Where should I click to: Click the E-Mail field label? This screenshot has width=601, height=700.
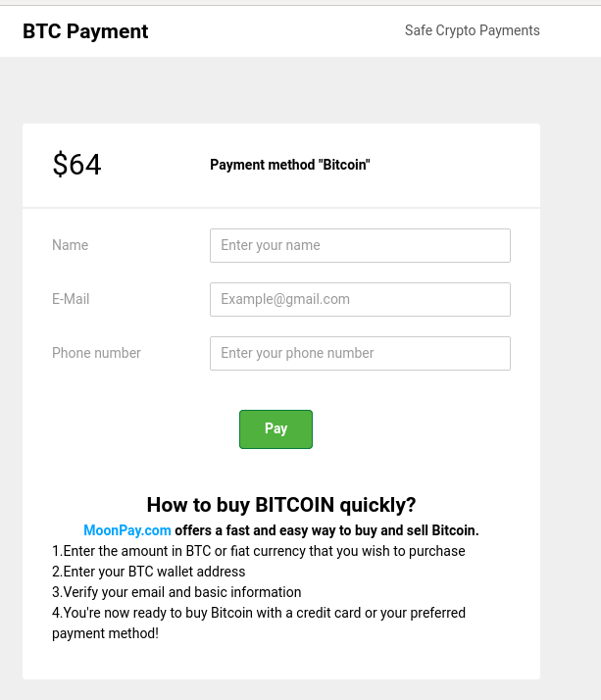71,299
